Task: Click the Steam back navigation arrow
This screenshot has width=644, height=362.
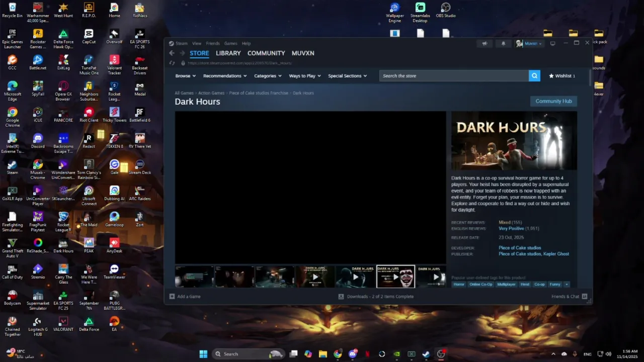Action: point(172,53)
